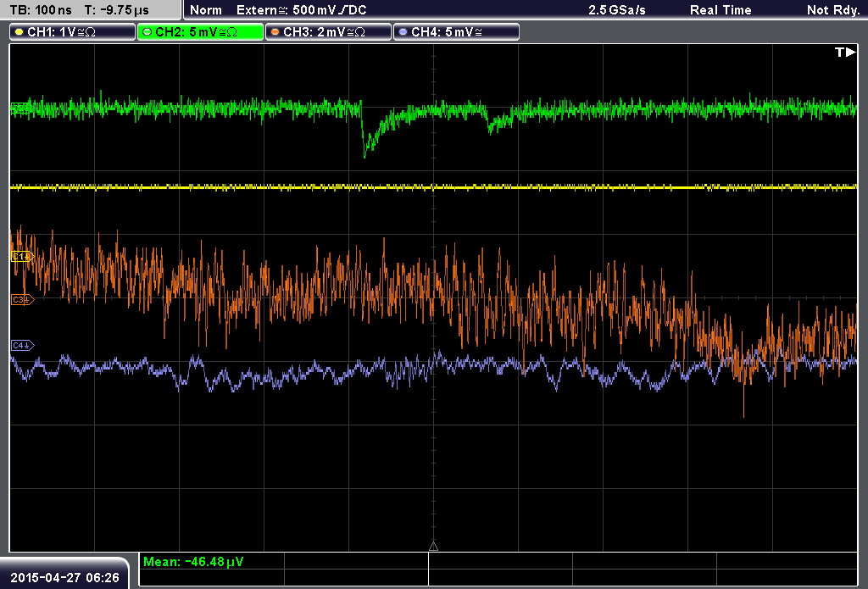Click the C4 ground level marker

coord(23,346)
